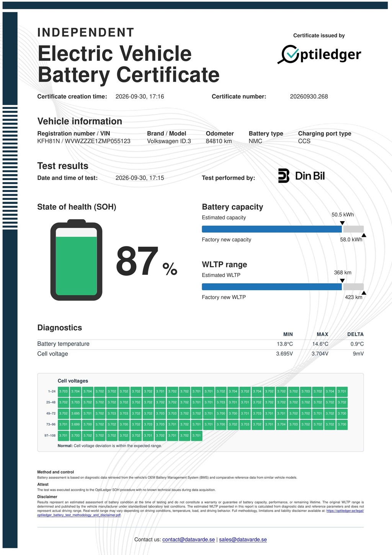Select the estimated capacity value 50.5 kWh
Screen dimensions: 392x555
point(343,215)
